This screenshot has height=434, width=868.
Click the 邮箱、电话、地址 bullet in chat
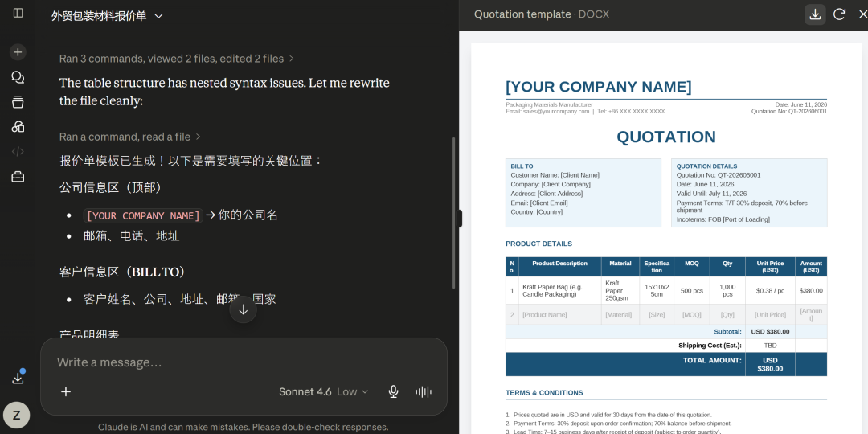point(131,236)
